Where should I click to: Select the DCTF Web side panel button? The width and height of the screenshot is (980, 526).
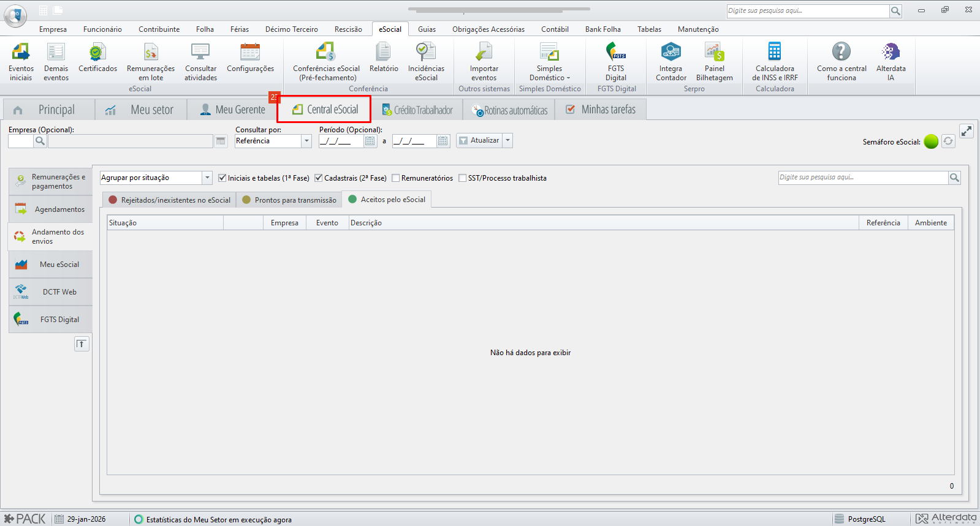51,292
